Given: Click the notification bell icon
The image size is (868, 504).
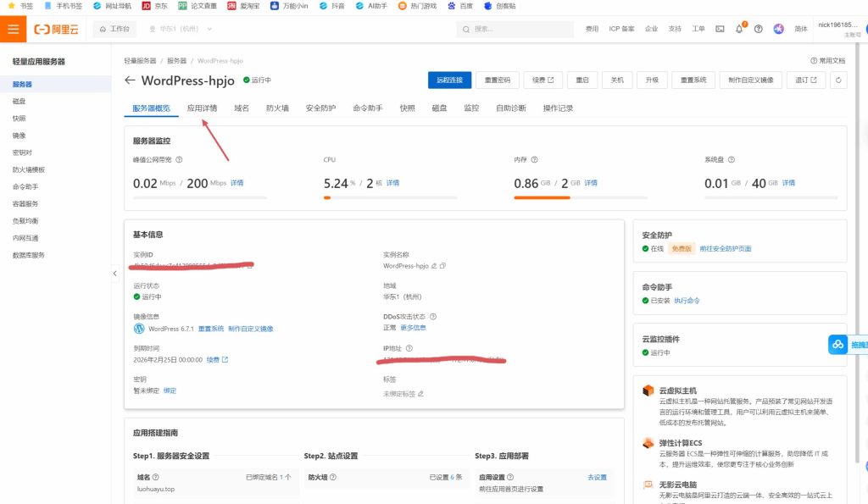Looking at the screenshot, I should 738,29.
